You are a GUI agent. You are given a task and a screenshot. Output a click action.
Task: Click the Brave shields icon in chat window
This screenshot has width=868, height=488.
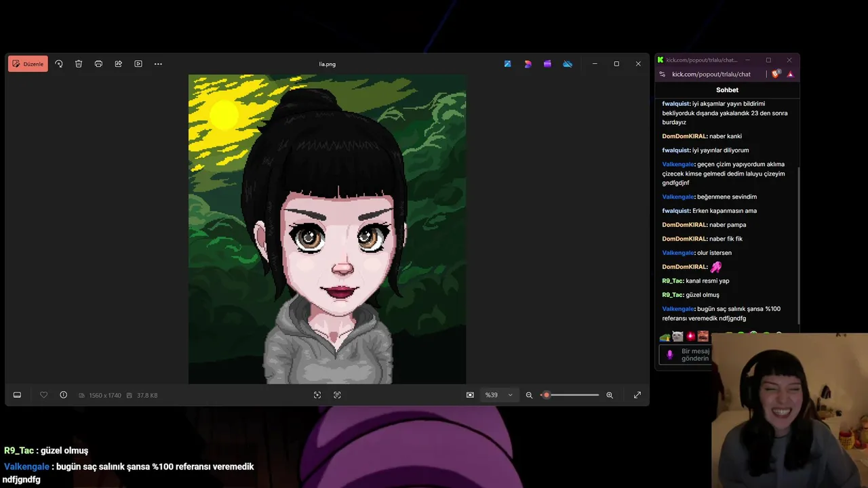[x=776, y=74]
